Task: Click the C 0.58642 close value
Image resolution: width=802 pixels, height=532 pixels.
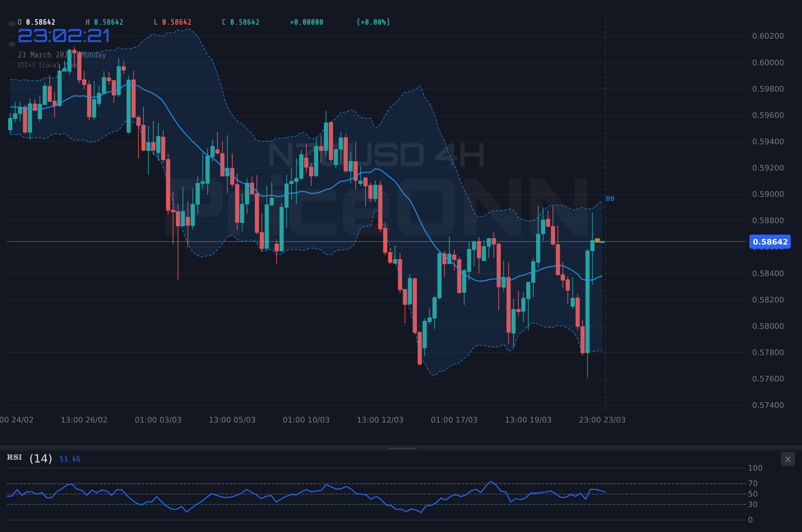Action: pyautogui.click(x=240, y=22)
